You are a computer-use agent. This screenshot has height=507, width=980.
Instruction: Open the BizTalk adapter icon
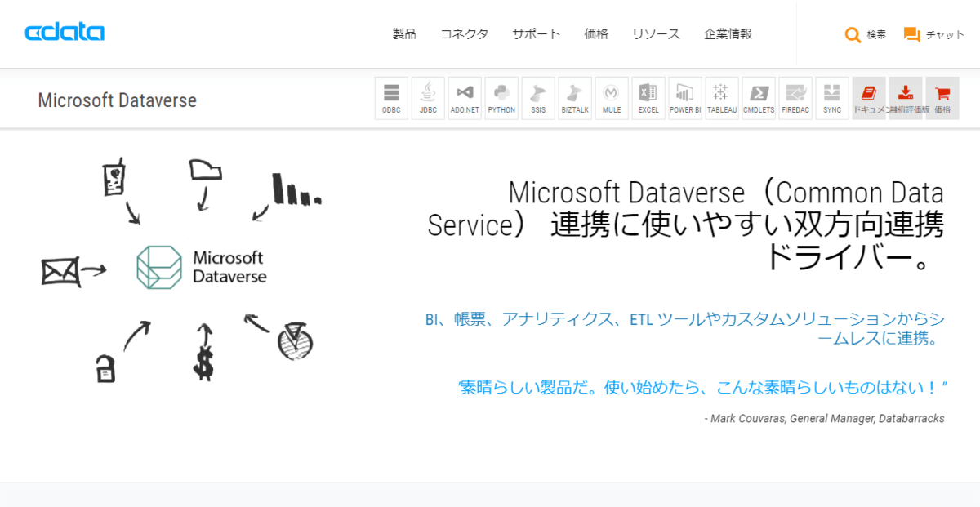point(575,98)
